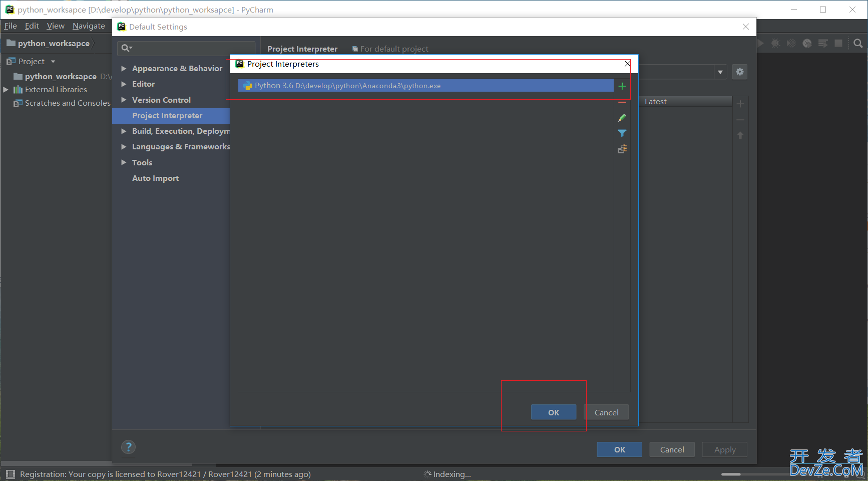Upgrade package up-arrow in Default Settings
This screenshot has width=868, height=481.
pyautogui.click(x=740, y=135)
